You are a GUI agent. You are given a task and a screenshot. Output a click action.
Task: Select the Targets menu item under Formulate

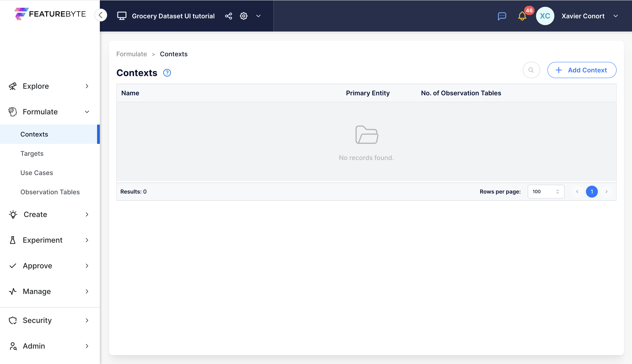[32, 153]
